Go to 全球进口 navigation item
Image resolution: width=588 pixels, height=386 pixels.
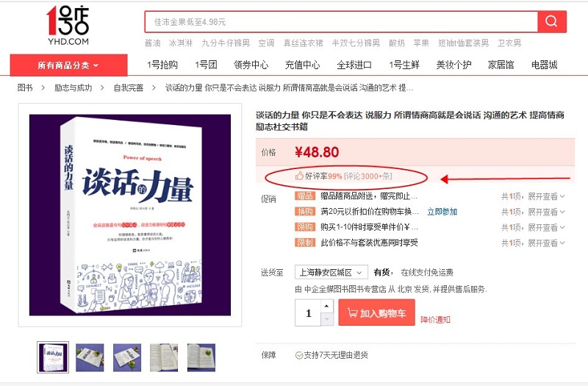point(354,65)
